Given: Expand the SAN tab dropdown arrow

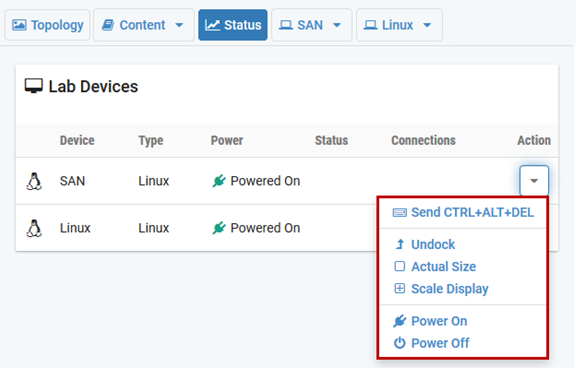Looking at the screenshot, I should [x=337, y=25].
